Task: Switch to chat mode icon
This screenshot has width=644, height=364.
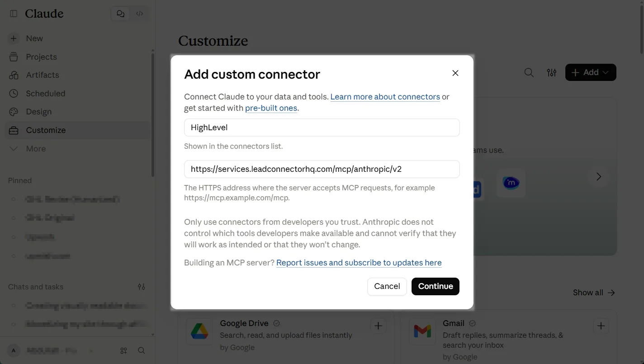Action: pos(120,14)
